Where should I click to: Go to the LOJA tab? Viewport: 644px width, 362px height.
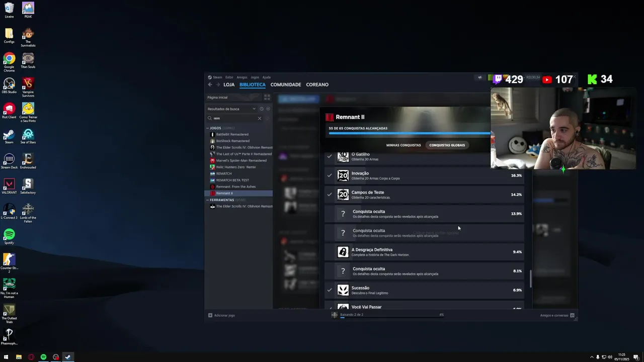pos(229,84)
